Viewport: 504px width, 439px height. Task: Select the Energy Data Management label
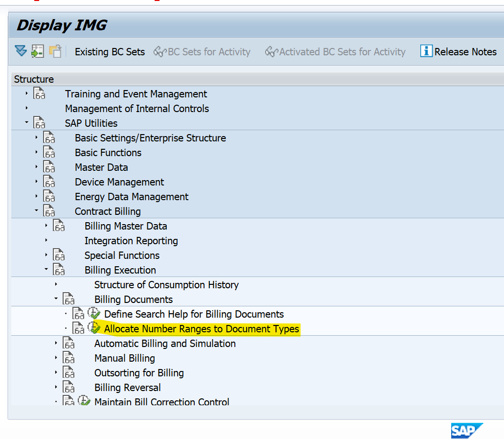point(132,197)
